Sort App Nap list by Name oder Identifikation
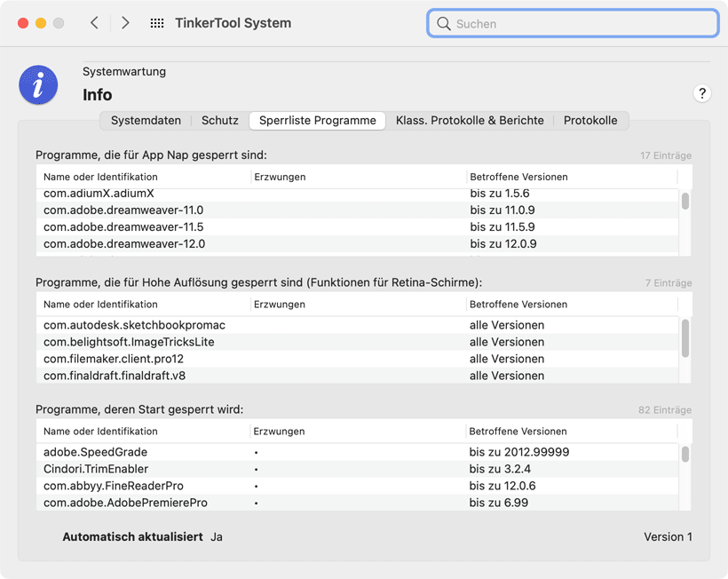Viewport: 728px width, 579px height. [144, 177]
